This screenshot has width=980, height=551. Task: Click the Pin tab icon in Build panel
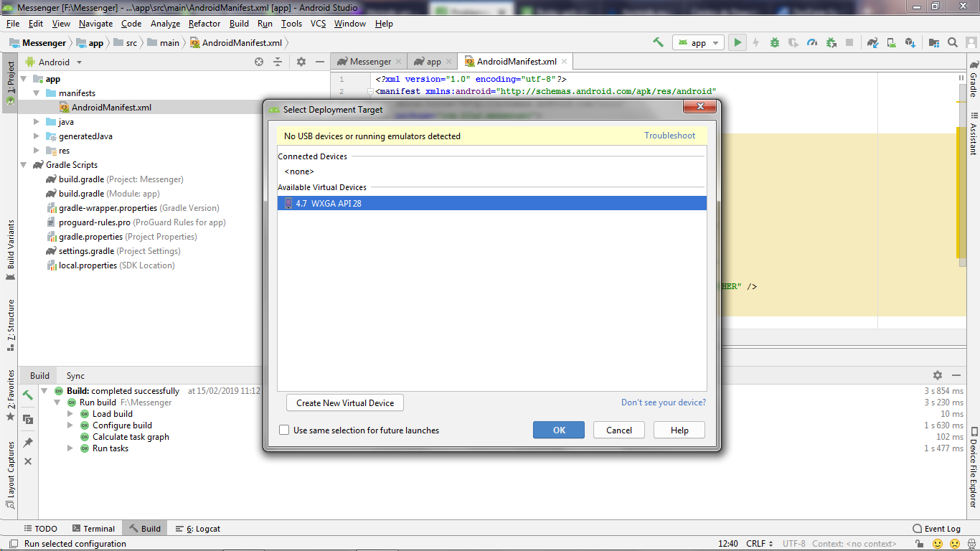(x=28, y=442)
